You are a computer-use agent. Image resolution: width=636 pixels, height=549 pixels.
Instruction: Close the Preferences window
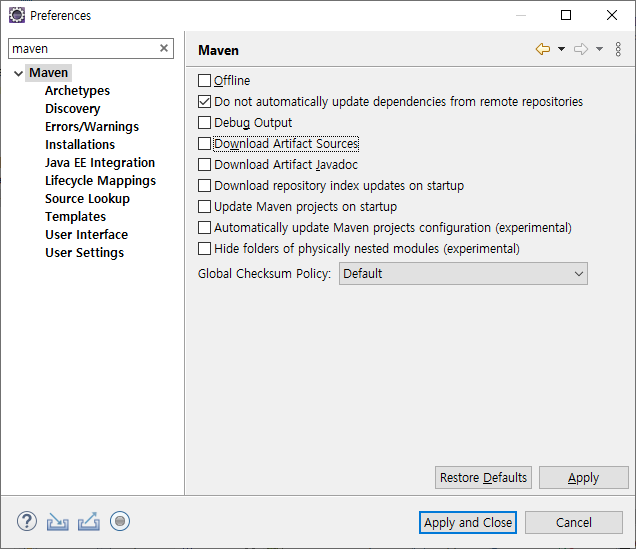612,15
